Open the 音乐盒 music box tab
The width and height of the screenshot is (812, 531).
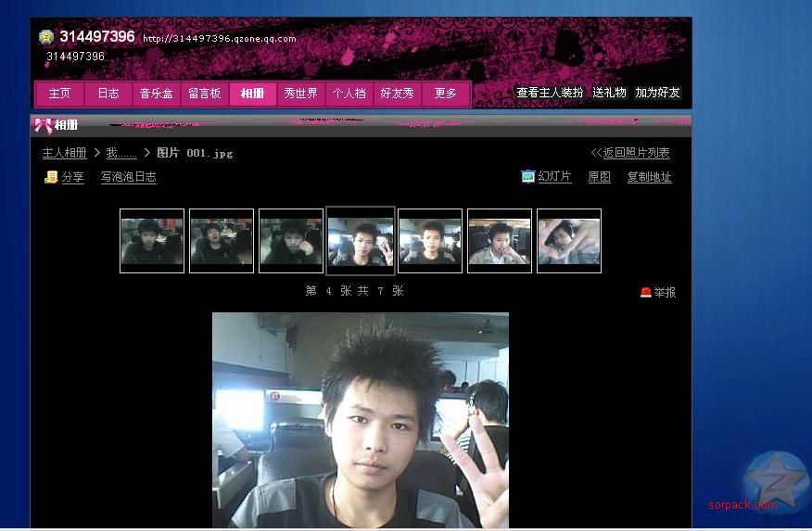tap(157, 94)
